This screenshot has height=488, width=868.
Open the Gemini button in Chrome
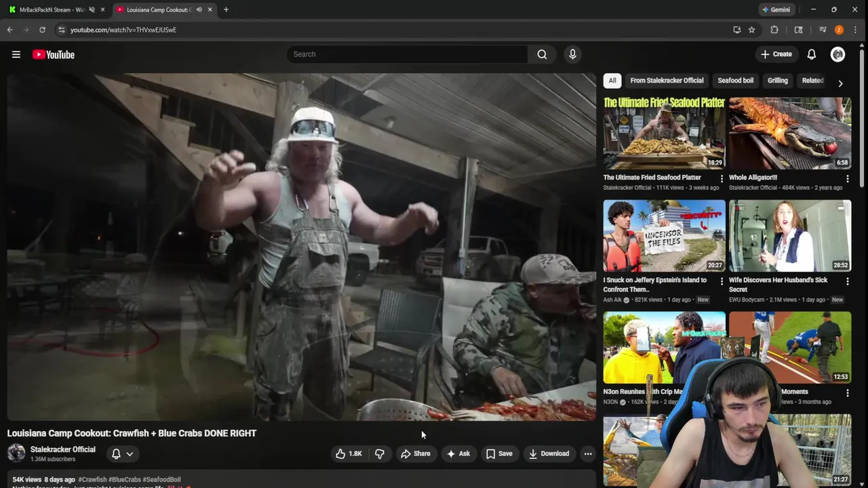tap(776, 9)
